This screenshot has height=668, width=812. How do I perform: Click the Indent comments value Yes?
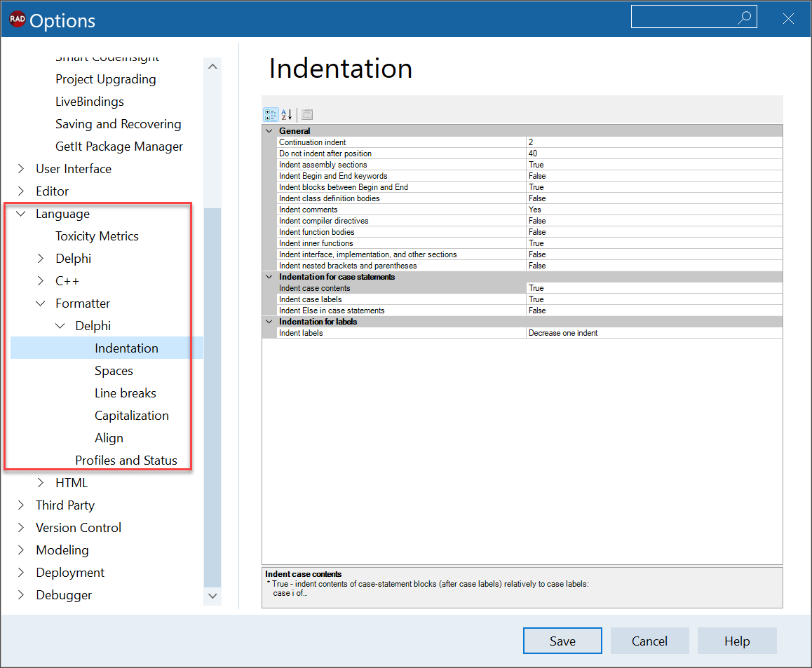535,210
